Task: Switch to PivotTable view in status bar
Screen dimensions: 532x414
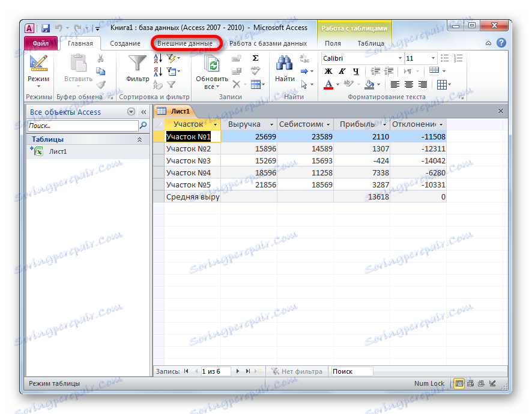Action: 470,383
